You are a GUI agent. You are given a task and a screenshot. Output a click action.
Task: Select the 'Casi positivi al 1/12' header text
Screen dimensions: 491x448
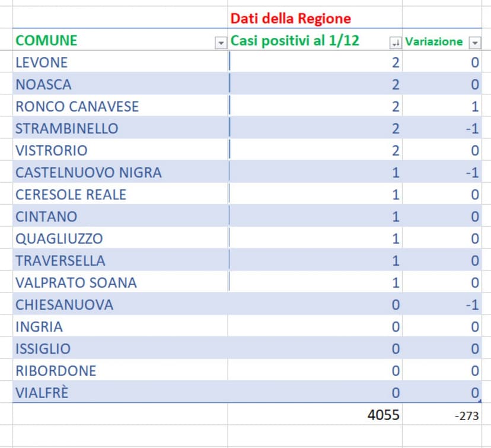click(295, 42)
